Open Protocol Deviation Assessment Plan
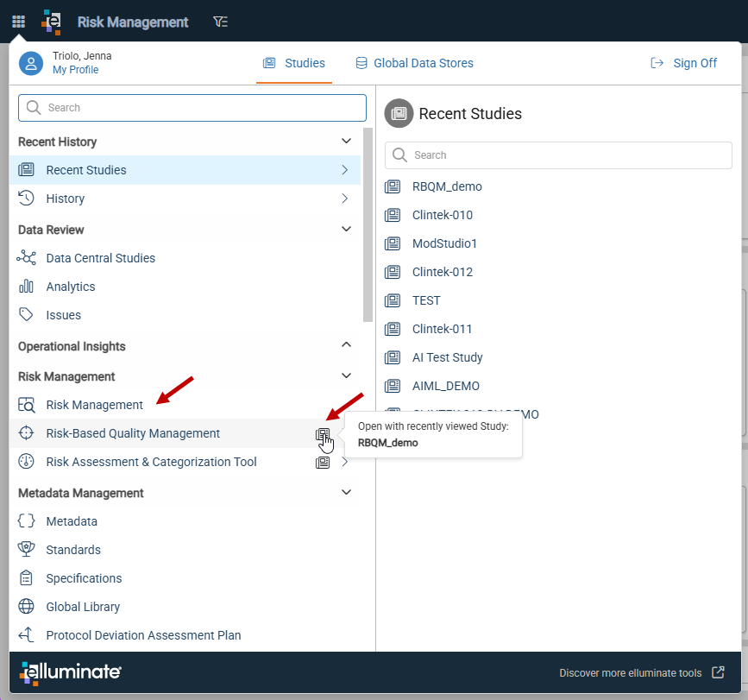This screenshot has height=700, width=748. pyautogui.click(x=143, y=635)
